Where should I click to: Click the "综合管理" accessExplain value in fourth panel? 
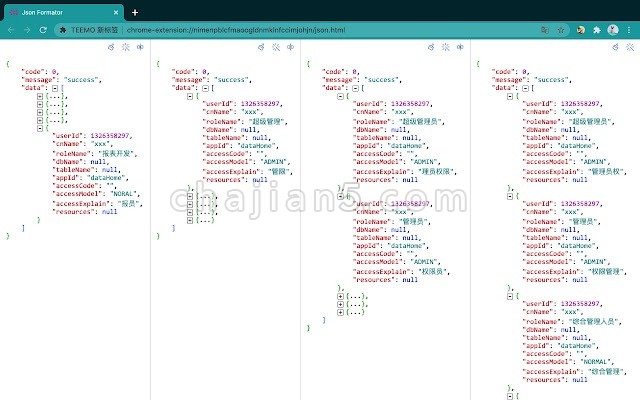(606, 371)
